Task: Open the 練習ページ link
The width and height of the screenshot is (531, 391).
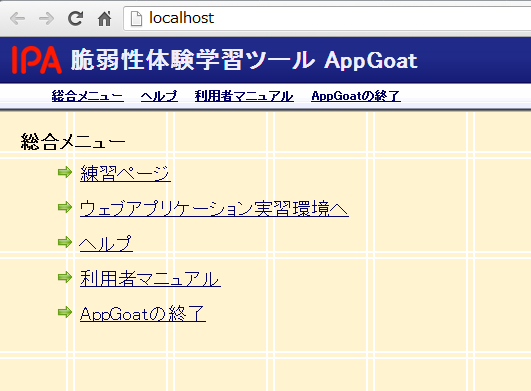Action: click(x=125, y=173)
